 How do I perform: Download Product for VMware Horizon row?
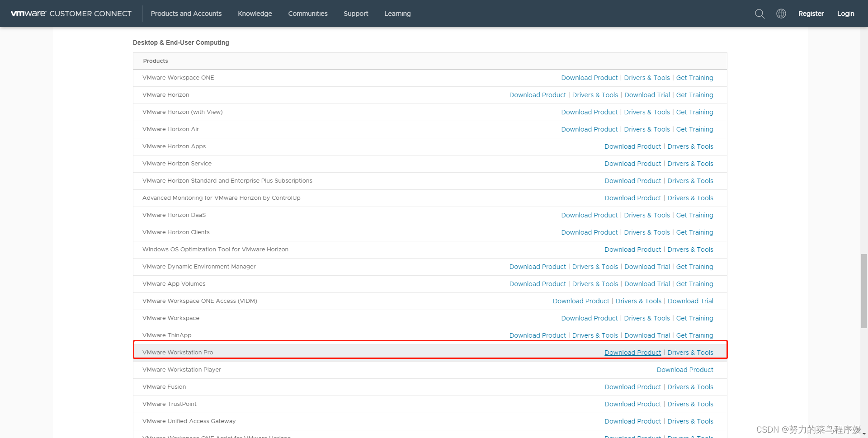(x=537, y=95)
